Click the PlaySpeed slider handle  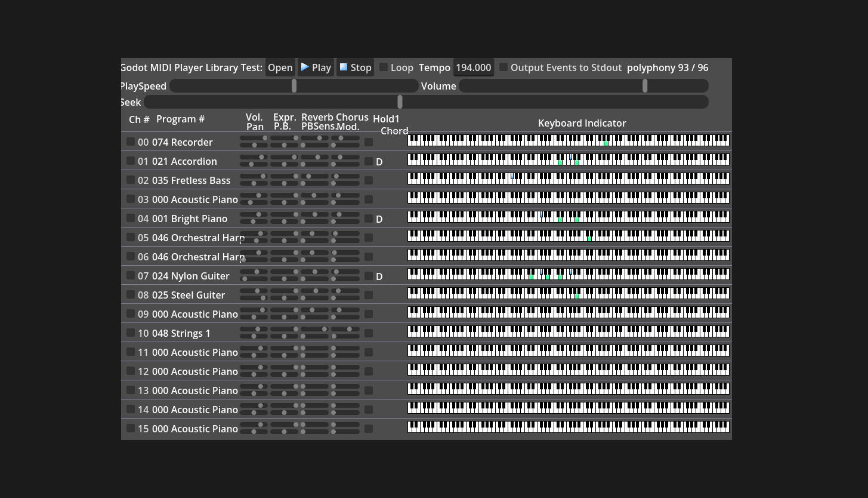[x=294, y=86]
